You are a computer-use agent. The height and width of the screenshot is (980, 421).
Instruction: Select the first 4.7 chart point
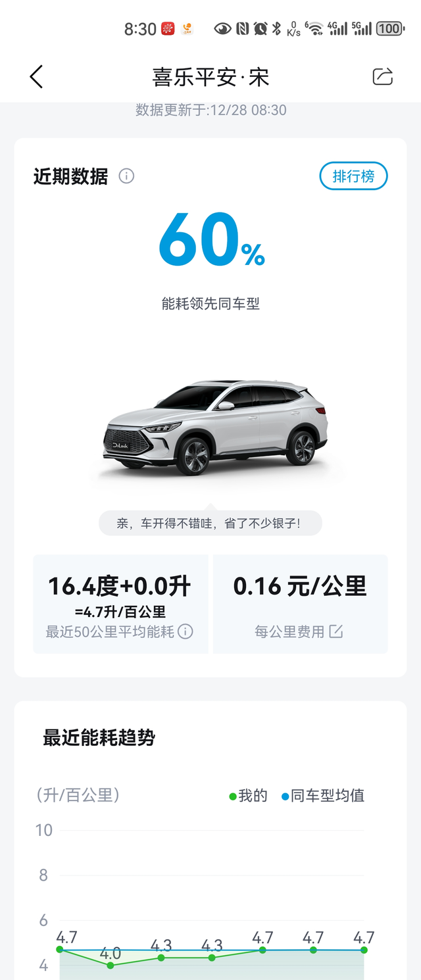60,950
